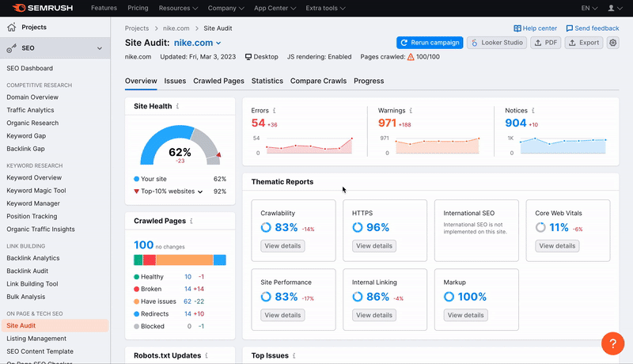Select the Overview tab

tap(141, 82)
